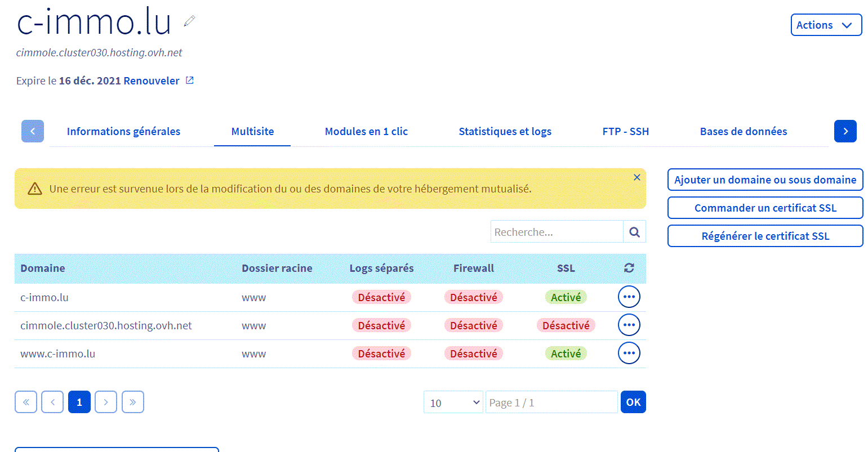Open the three-dot menu for c-immo.lu row

pyautogui.click(x=629, y=297)
